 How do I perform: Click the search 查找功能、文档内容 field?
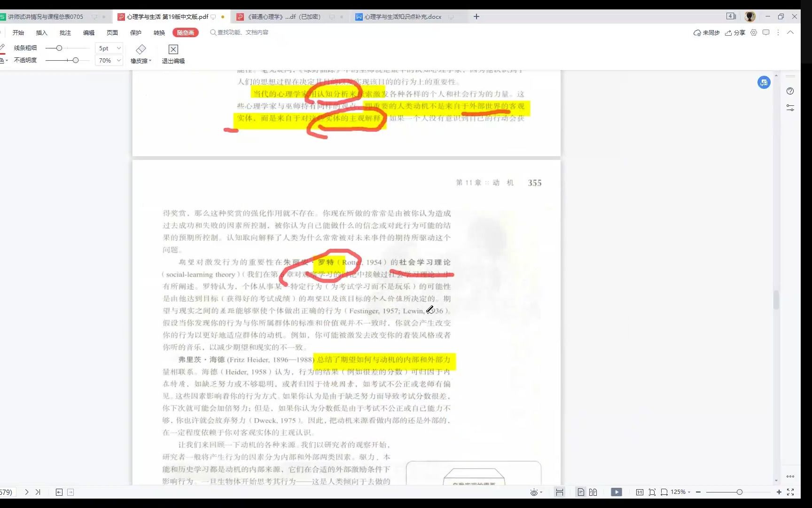click(x=239, y=32)
